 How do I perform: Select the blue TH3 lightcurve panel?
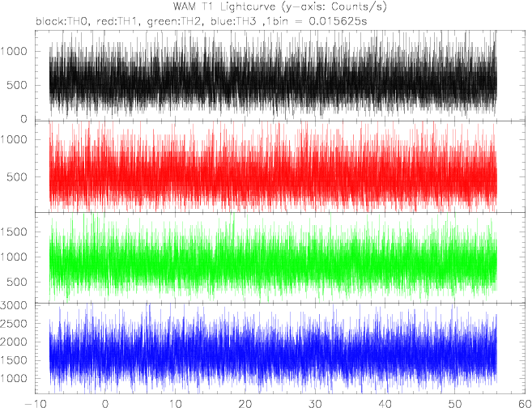[x=281, y=348]
